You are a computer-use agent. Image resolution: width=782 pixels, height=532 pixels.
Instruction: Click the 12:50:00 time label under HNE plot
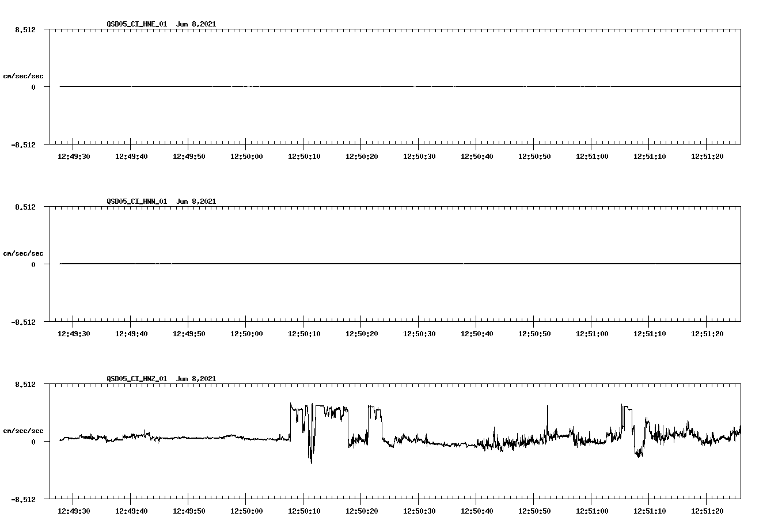pyautogui.click(x=246, y=156)
